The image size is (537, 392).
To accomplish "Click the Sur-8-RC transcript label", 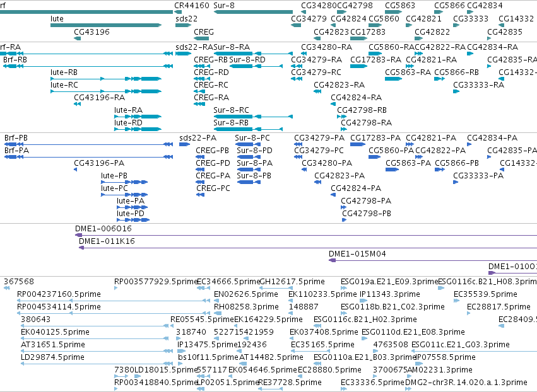I will click(x=231, y=110).
